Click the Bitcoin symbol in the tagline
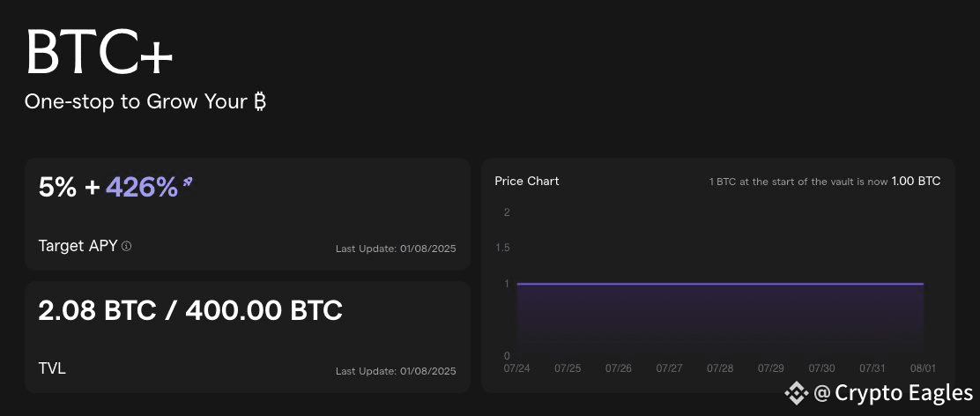 click(260, 101)
